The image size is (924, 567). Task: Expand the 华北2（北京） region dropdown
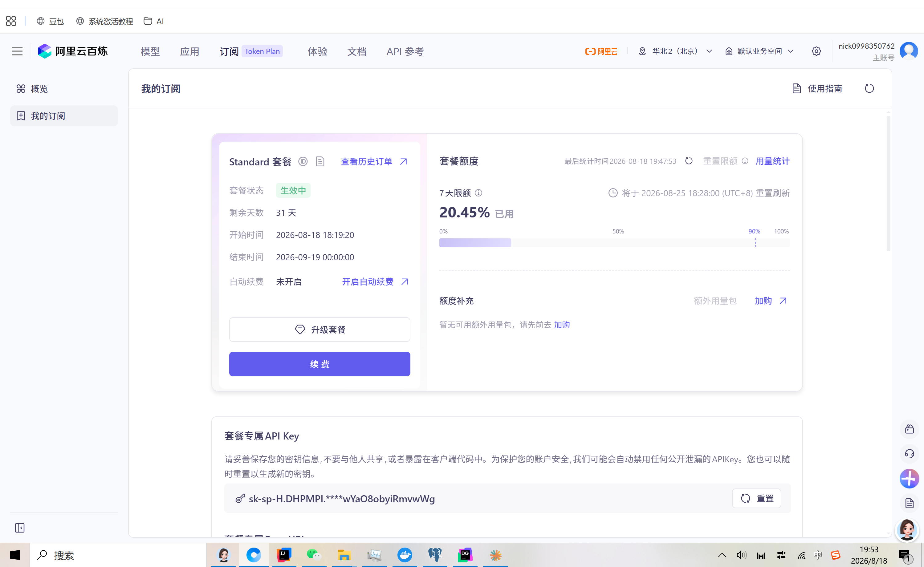[x=675, y=51]
